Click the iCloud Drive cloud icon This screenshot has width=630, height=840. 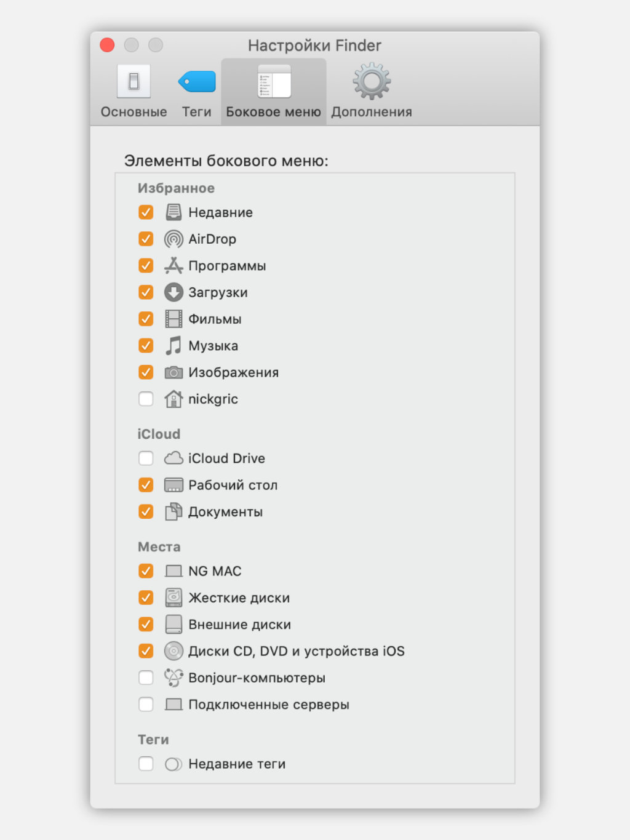pyautogui.click(x=173, y=458)
